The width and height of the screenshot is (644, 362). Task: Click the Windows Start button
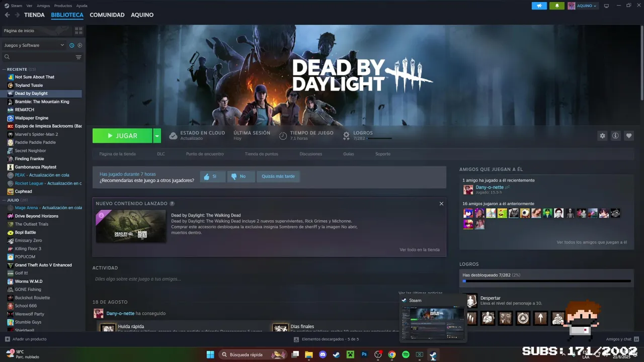pyautogui.click(x=210, y=354)
